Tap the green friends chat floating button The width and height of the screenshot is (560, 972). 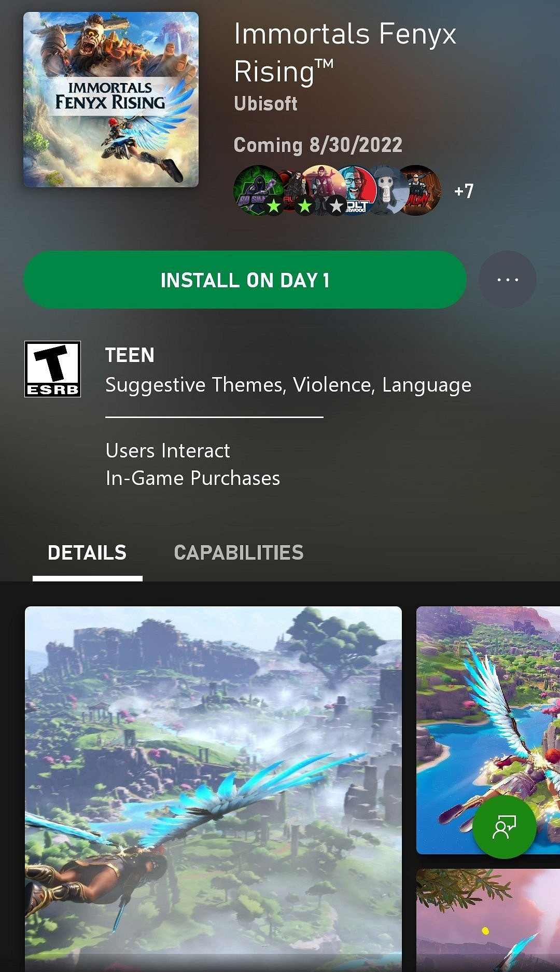(504, 827)
